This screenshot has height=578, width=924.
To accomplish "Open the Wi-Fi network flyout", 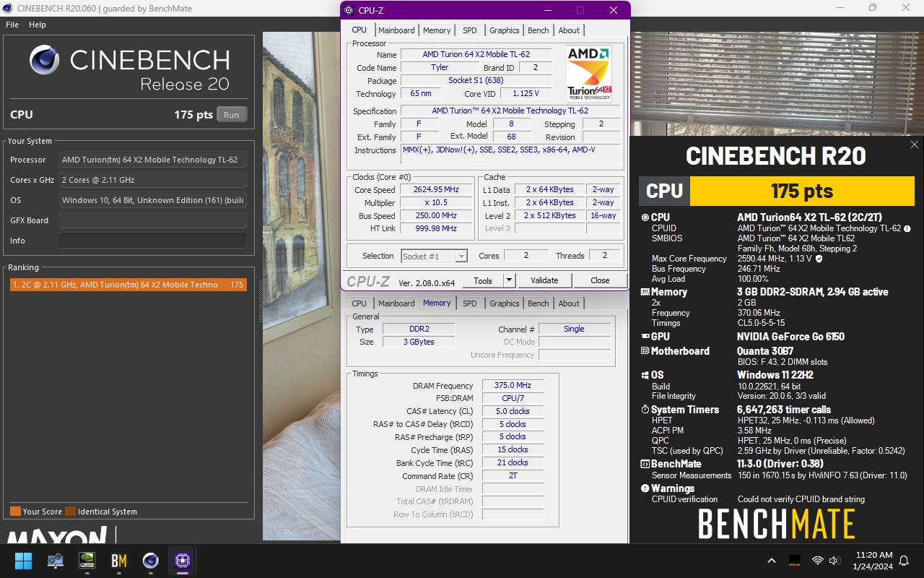I will click(818, 561).
